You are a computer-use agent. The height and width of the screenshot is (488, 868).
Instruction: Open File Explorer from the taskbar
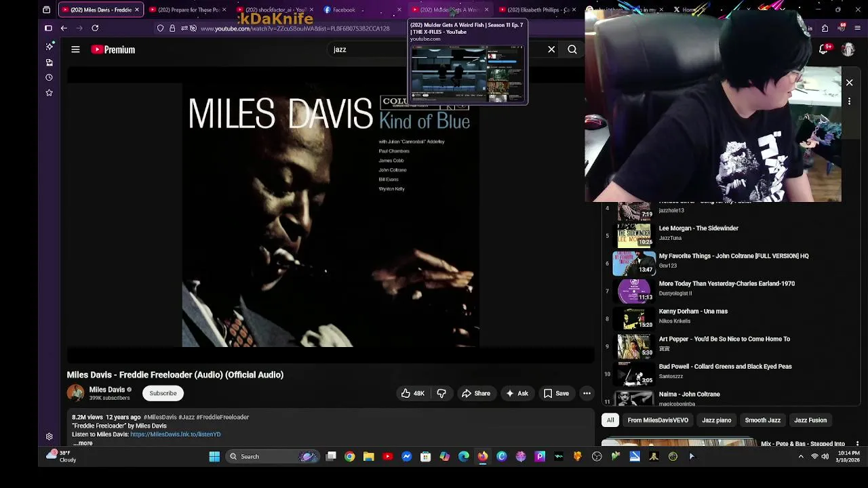(x=368, y=457)
